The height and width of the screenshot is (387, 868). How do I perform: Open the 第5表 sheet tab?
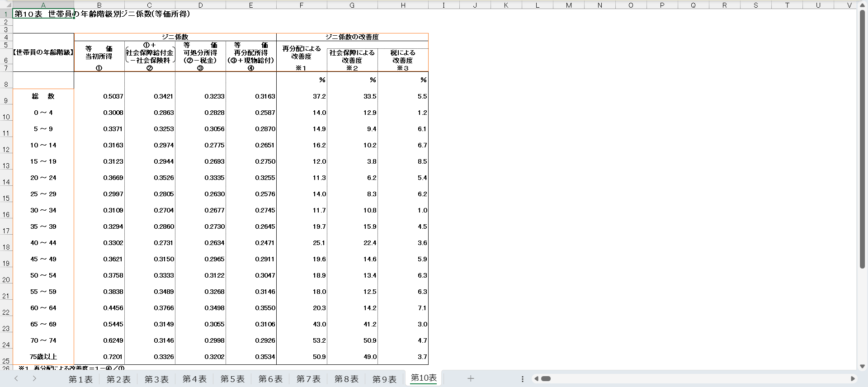(232, 379)
